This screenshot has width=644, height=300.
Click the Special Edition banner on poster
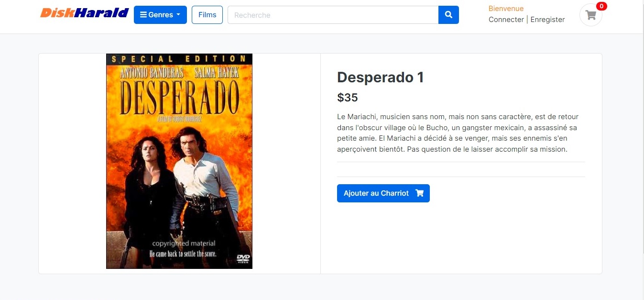(179, 59)
